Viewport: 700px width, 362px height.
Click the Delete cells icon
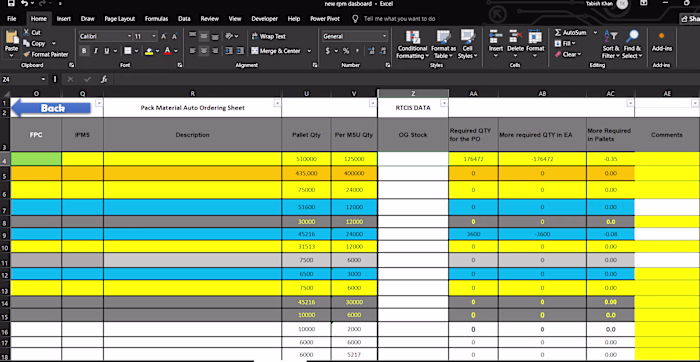click(516, 37)
